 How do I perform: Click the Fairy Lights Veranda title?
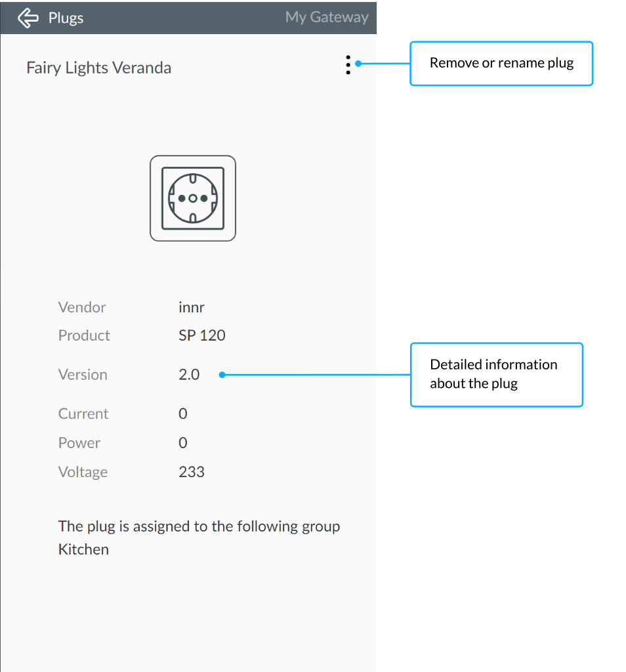[98, 68]
